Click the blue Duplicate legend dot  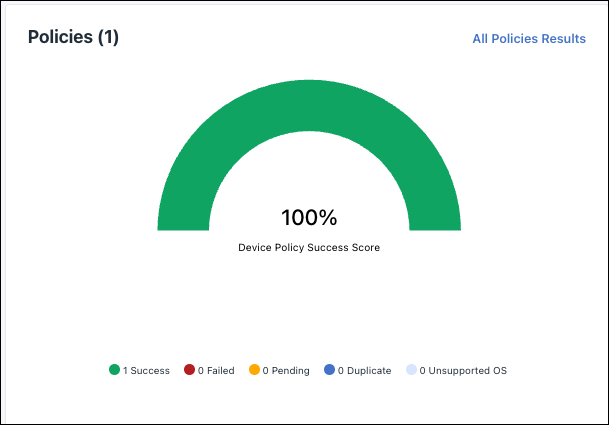point(329,369)
